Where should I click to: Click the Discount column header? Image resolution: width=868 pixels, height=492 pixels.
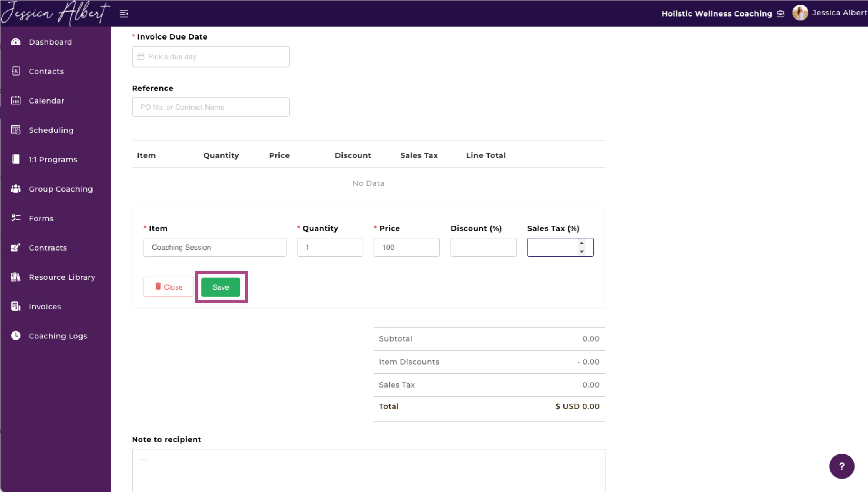353,155
